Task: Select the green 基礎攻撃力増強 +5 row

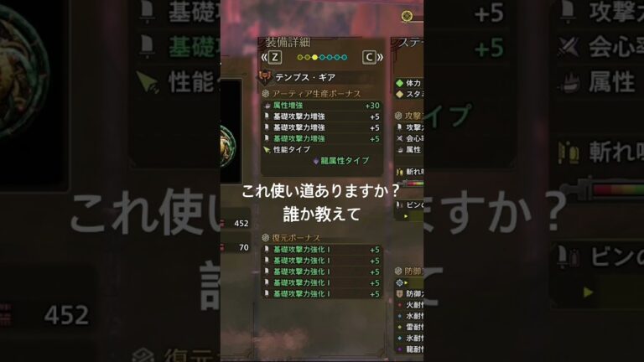Action: pos(322,139)
